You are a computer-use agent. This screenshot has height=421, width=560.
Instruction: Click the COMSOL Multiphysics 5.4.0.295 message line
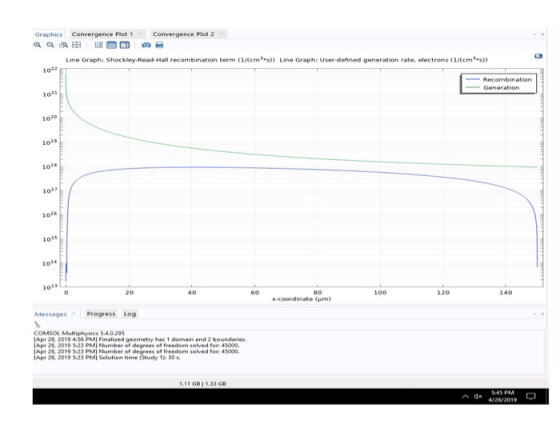tap(79, 333)
